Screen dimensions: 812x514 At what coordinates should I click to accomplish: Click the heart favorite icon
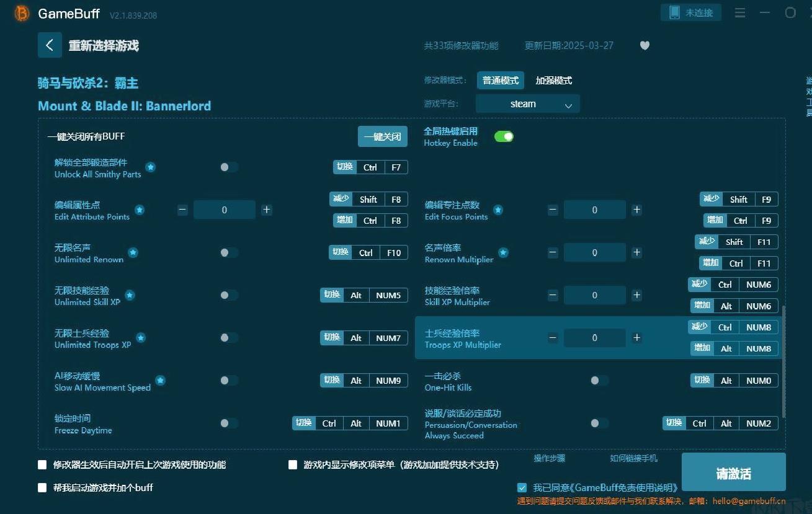[x=645, y=45]
